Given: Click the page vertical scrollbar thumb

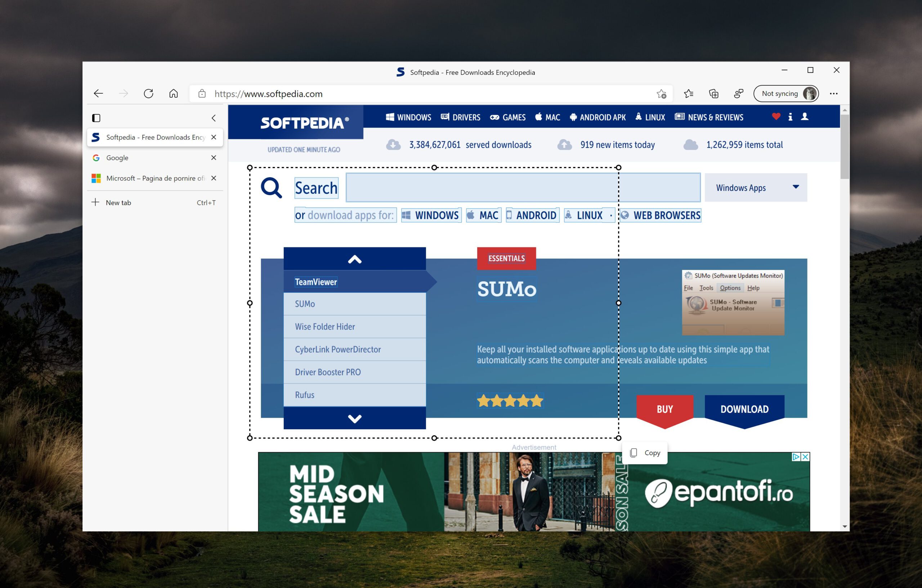Looking at the screenshot, I should coord(844,146).
